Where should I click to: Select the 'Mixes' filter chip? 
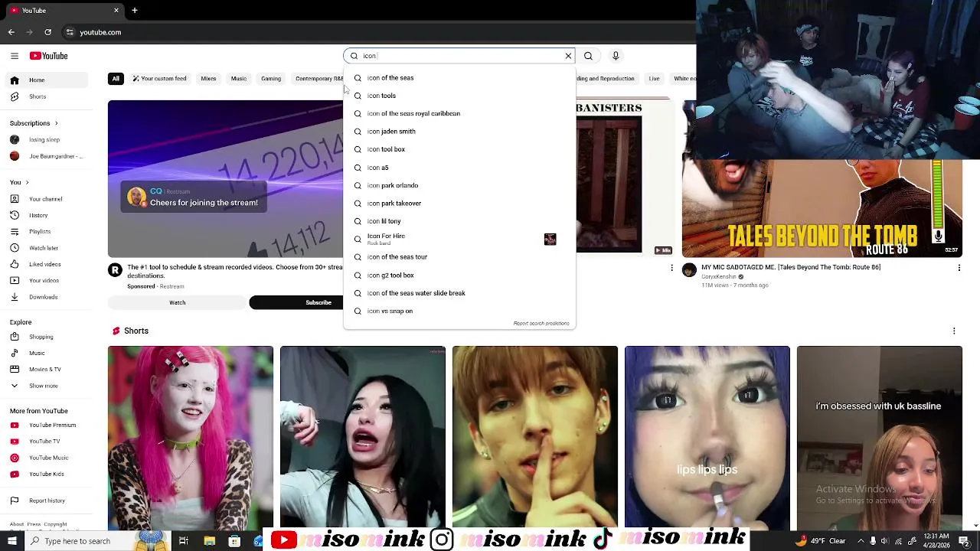208,79
